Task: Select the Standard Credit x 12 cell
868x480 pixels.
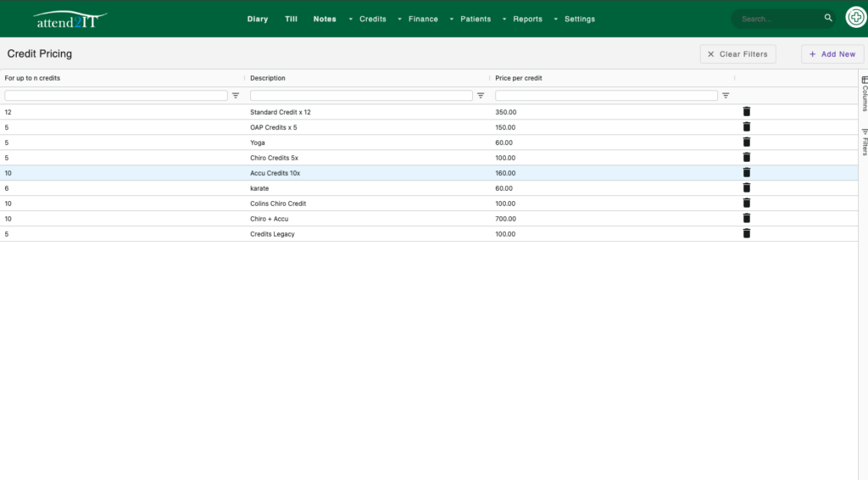Action: coord(280,112)
